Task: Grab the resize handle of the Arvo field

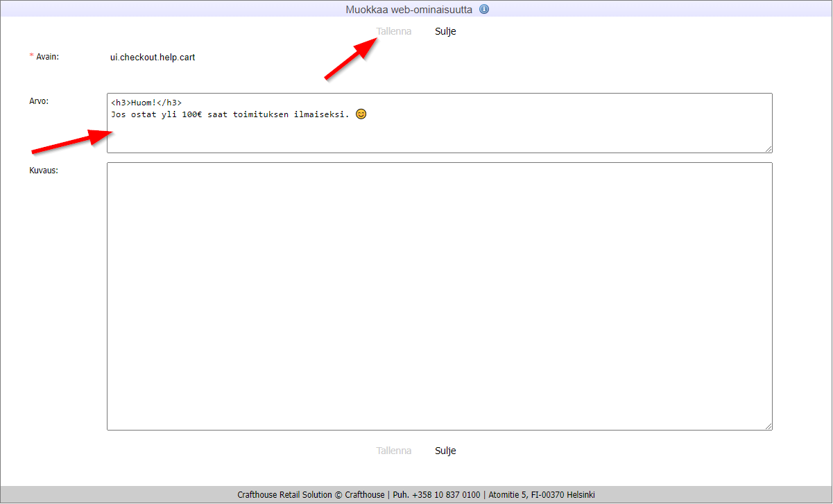Action: tap(768, 148)
